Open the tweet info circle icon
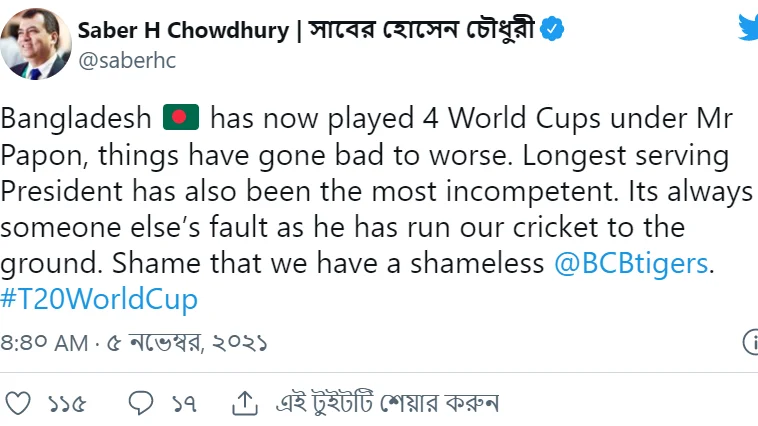The image size is (758, 426). pyautogui.click(x=751, y=342)
